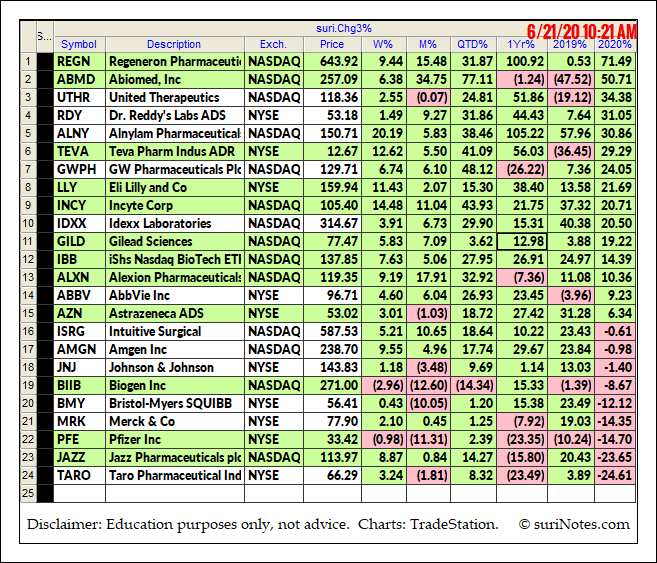
Task: Sort by the Symbol column header
Action: click(x=79, y=44)
